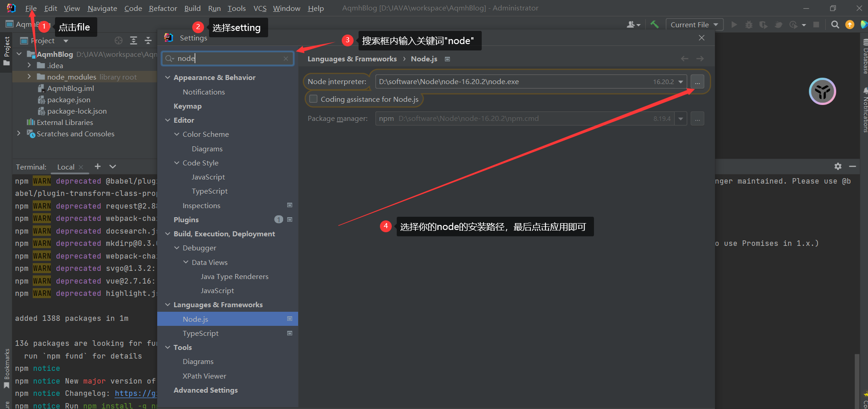Expand Scratches and Consoles node
Viewport: 868px width, 409px height.
click(x=19, y=134)
